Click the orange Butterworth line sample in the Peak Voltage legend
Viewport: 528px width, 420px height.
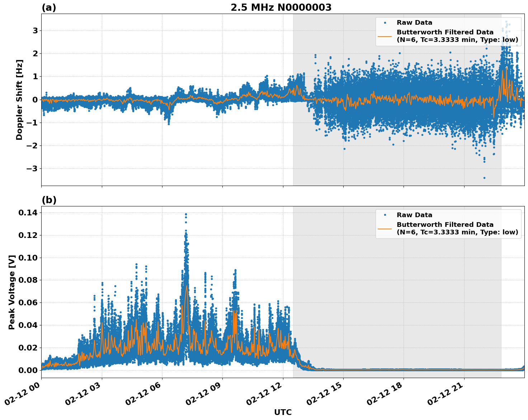pyautogui.click(x=385, y=228)
